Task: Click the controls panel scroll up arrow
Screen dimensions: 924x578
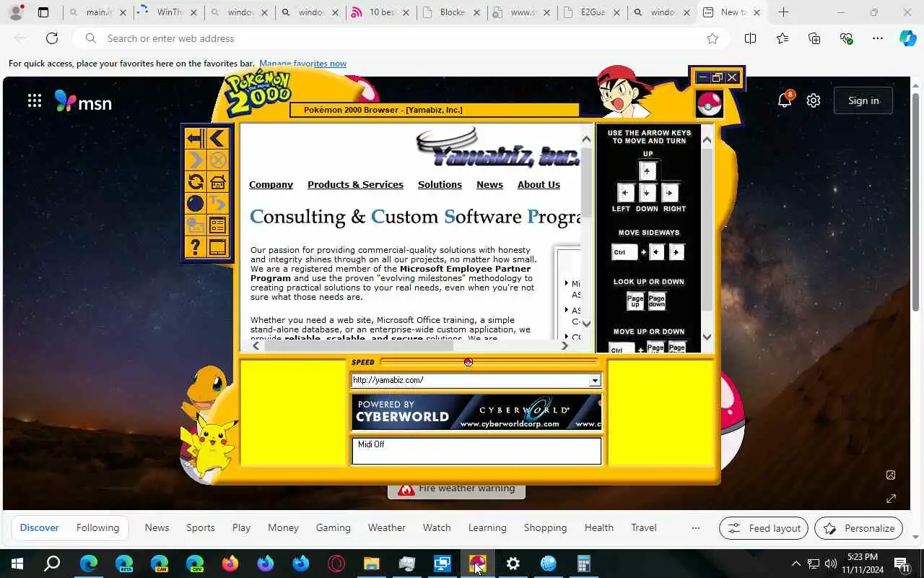Action: 707,139
